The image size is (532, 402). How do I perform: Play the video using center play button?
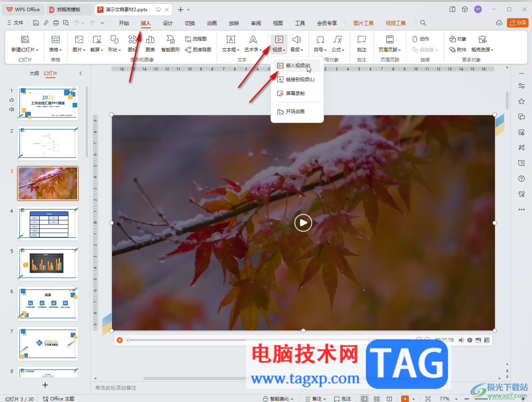pos(303,223)
